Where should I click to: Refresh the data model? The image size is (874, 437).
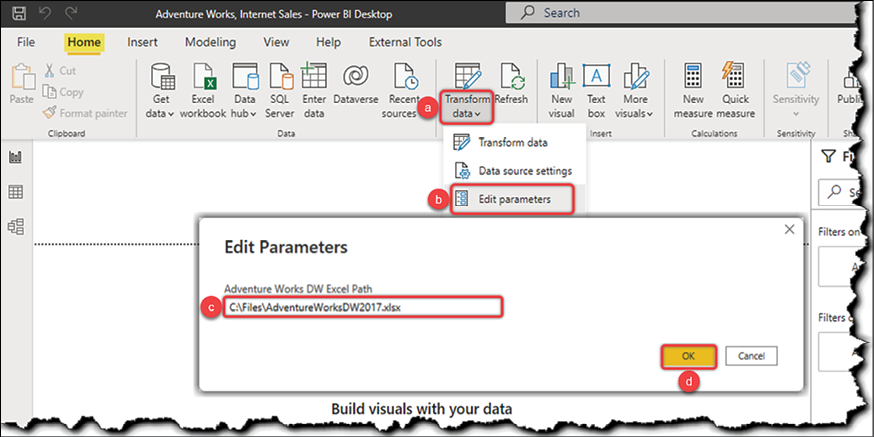(511, 85)
